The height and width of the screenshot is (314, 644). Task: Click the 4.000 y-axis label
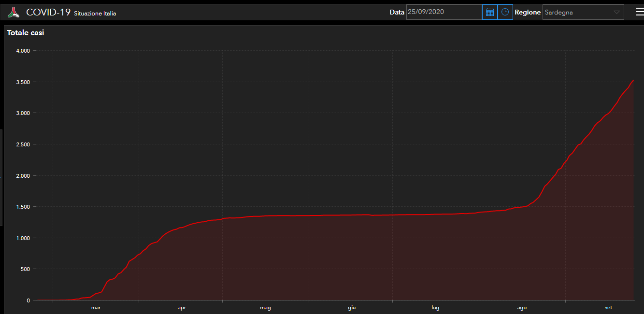tap(22, 51)
